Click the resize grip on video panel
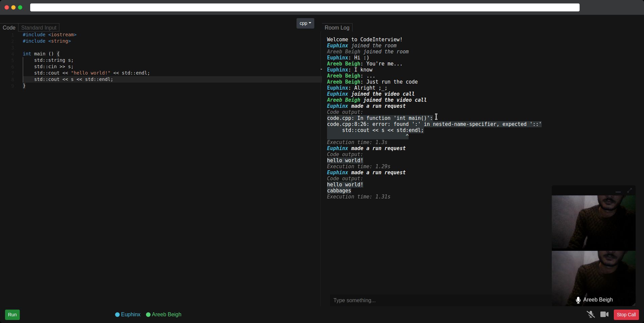The height and width of the screenshot is (323, 644). click(x=634, y=304)
